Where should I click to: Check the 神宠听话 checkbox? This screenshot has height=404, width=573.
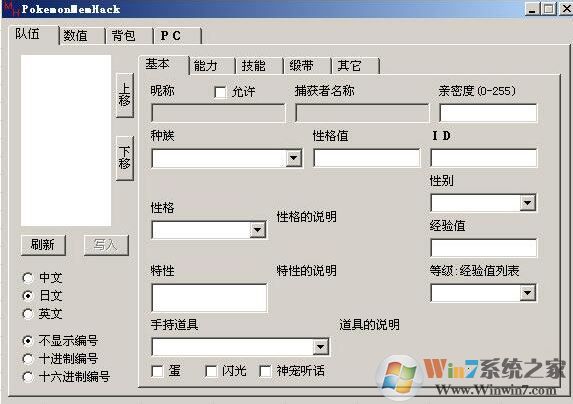coord(265,371)
